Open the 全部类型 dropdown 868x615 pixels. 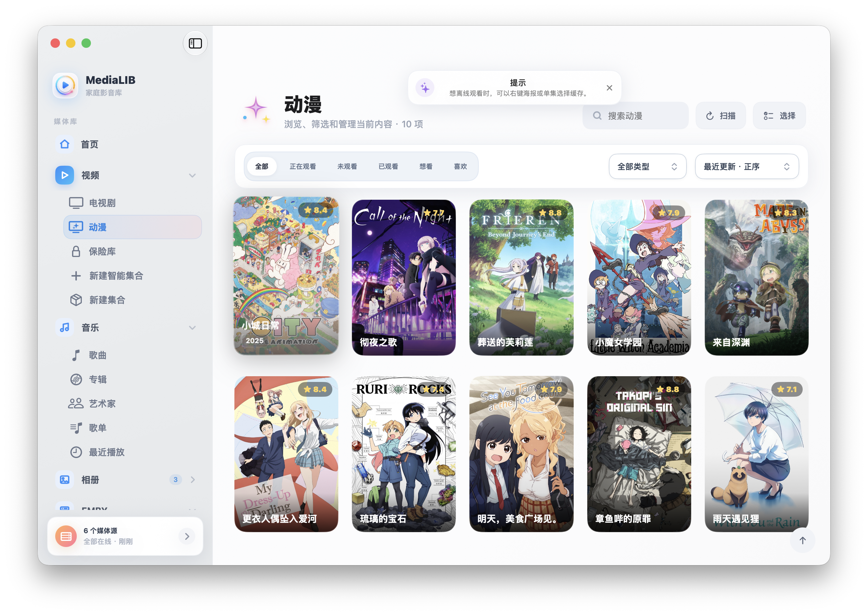647,166
